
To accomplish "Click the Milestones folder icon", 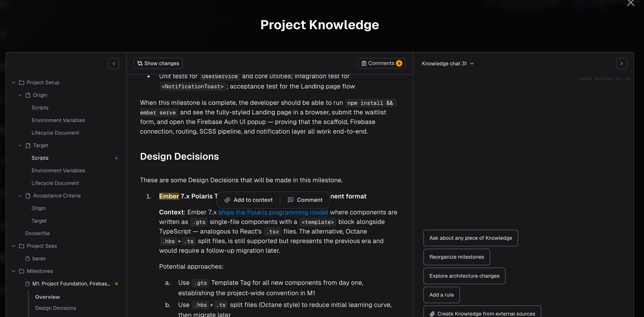I will tap(22, 271).
